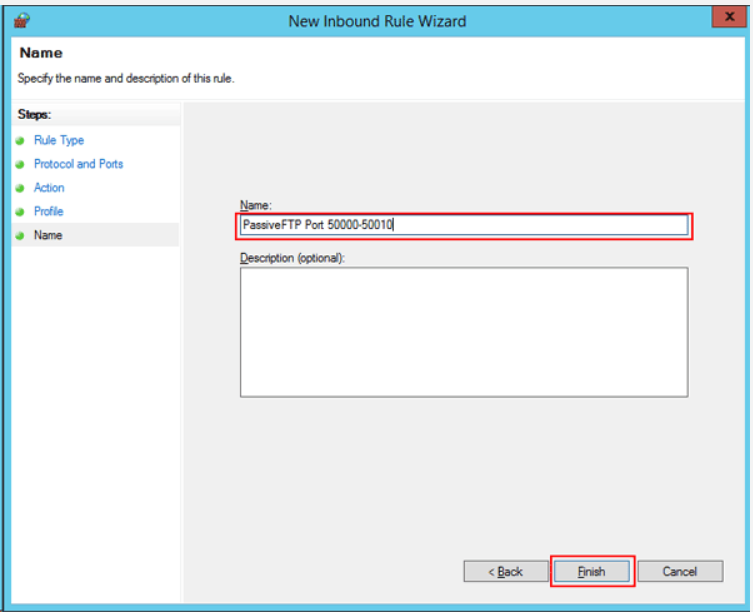The image size is (753, 612).
Task: Click the green bullet beside Action
Action: (x=20, y=188)
